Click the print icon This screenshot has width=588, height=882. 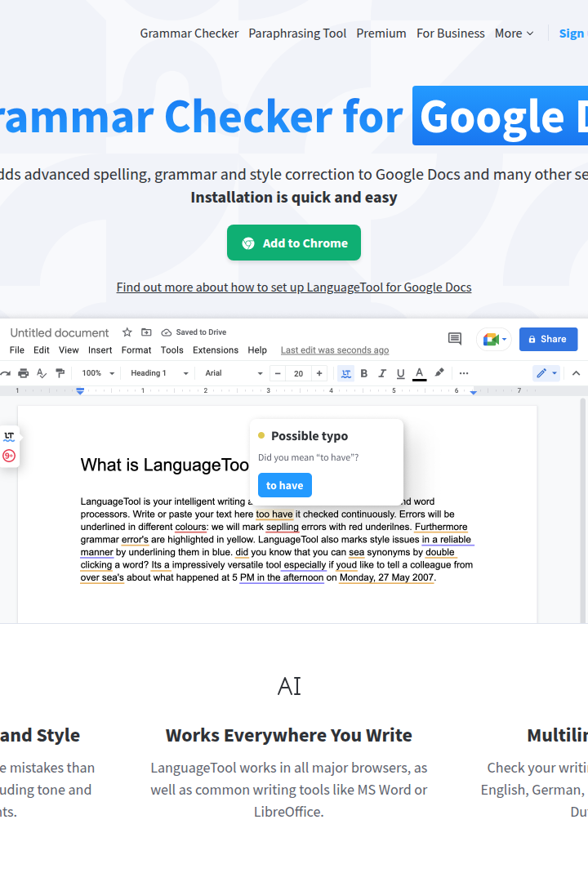coord(23,373)
